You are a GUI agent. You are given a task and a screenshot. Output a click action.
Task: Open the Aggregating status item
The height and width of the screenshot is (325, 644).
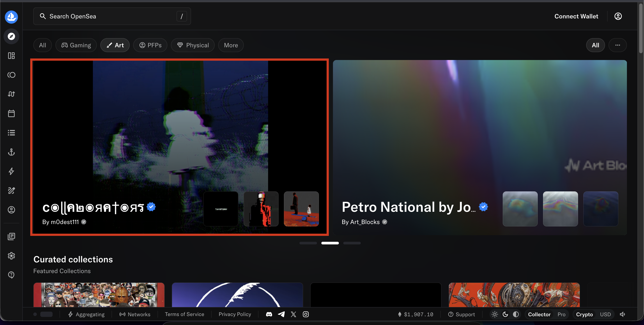(86, 314)
